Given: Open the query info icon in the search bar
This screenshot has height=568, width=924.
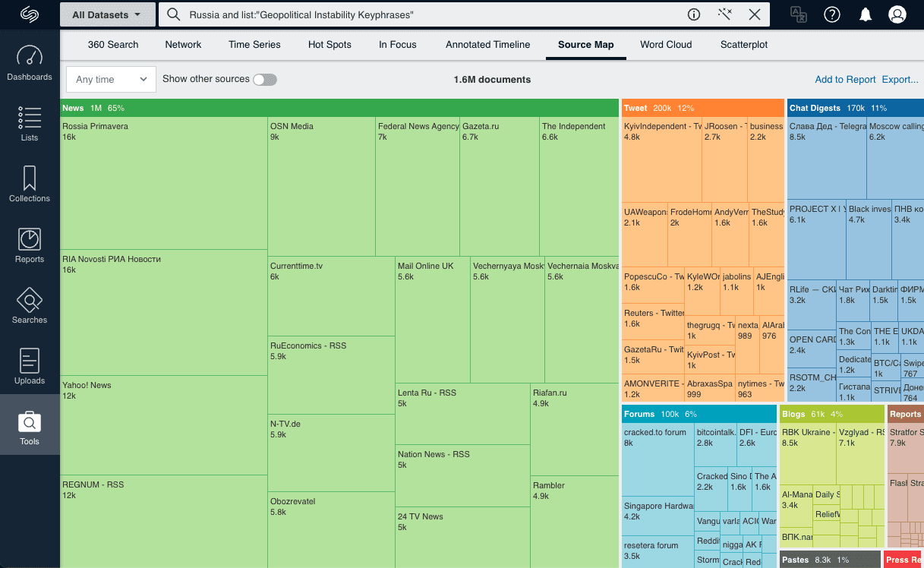Looking at the screenshot, I should click(694, 14).
